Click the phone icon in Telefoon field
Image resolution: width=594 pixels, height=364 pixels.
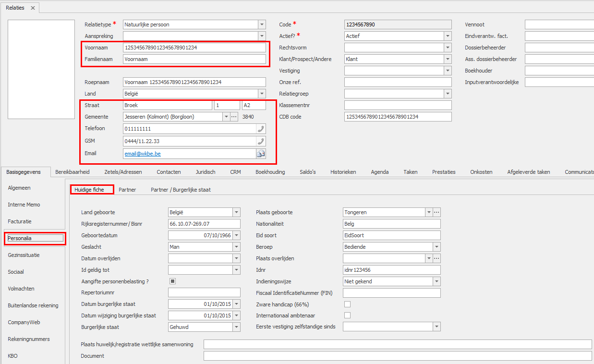click(x=261, y=129)
